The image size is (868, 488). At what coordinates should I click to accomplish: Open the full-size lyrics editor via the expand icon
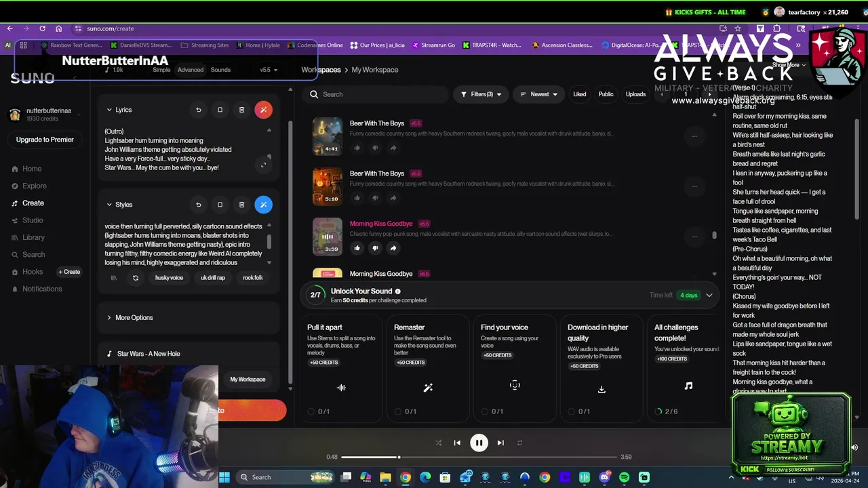[x=264, y=165]
